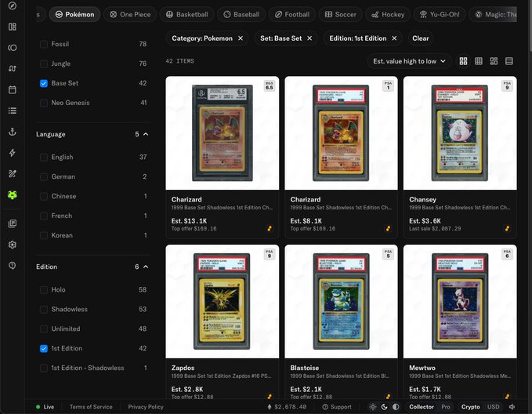Click the PSA 9 badge on Zapdos card
The width and height of the screenshot is (532, 414).
(269, 254)
